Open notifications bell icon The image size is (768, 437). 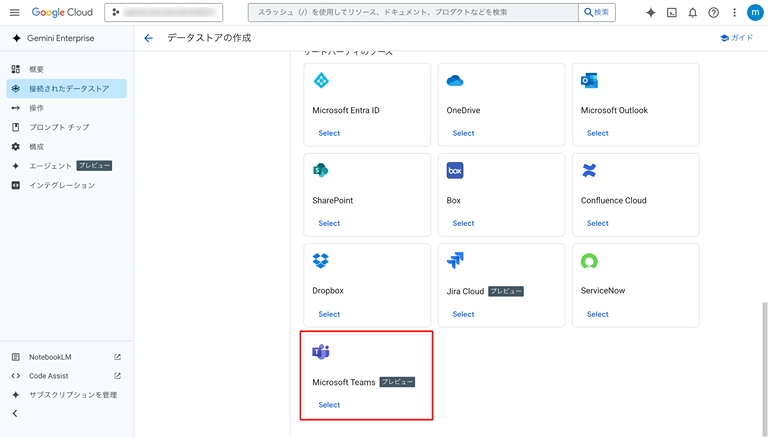tap(693, 13)
